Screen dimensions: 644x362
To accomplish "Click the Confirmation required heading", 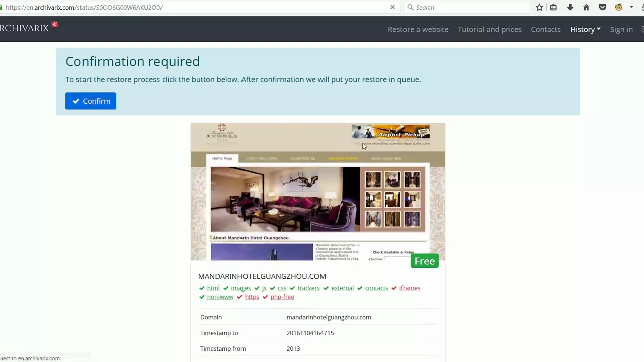I will click(132, 61).
